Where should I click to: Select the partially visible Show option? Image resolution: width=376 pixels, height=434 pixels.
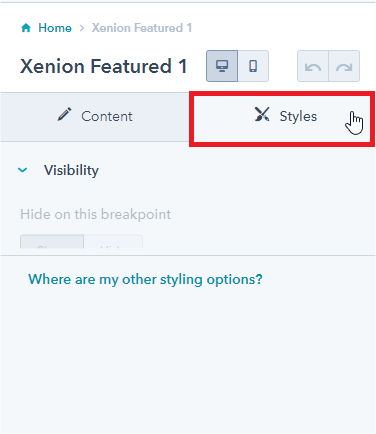(52, 242)
